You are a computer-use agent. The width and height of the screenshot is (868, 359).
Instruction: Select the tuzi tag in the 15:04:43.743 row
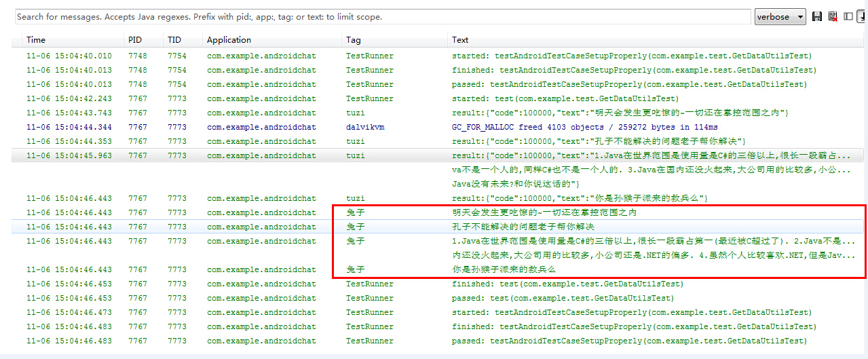pyautogui.click(x=355, y=113)
